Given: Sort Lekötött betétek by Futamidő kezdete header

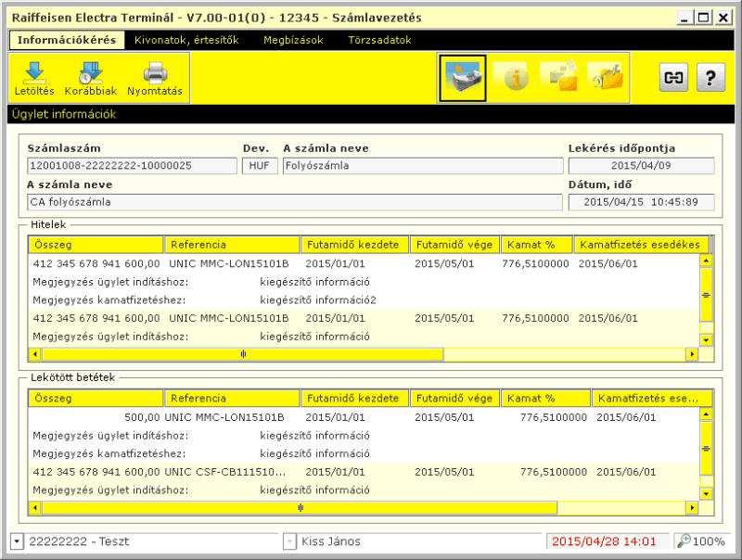Looking at the screenshot, I should click(354, 399).
